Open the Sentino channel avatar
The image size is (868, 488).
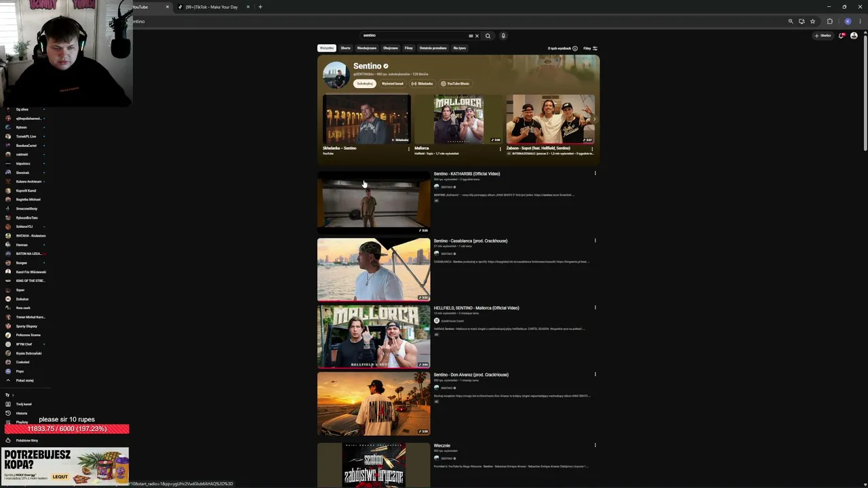click(336, 75)
